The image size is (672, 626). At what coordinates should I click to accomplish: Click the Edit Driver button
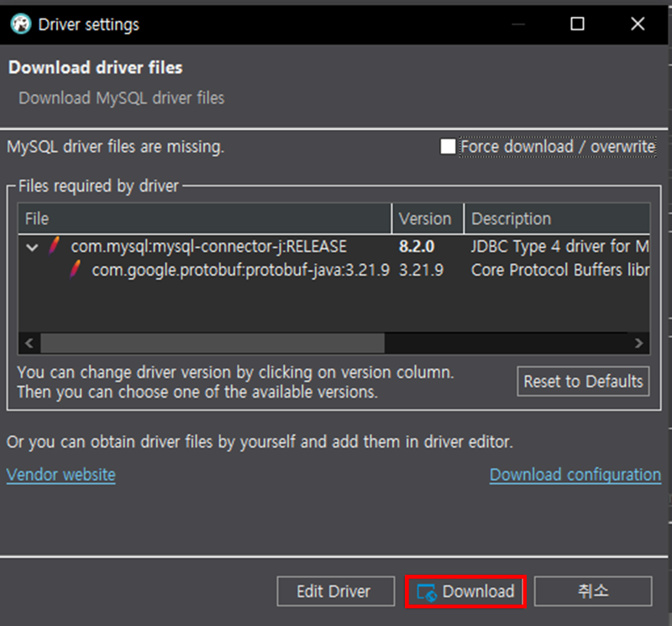(335, 592)
